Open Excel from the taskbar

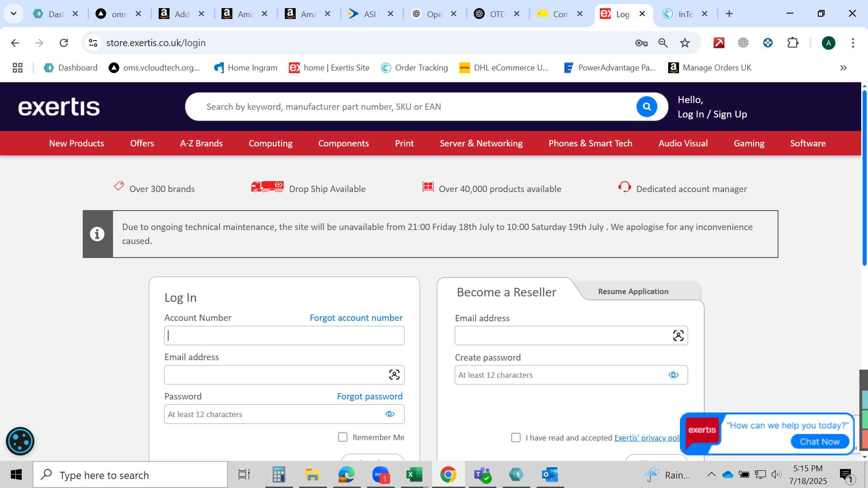(x=414, y=474)
